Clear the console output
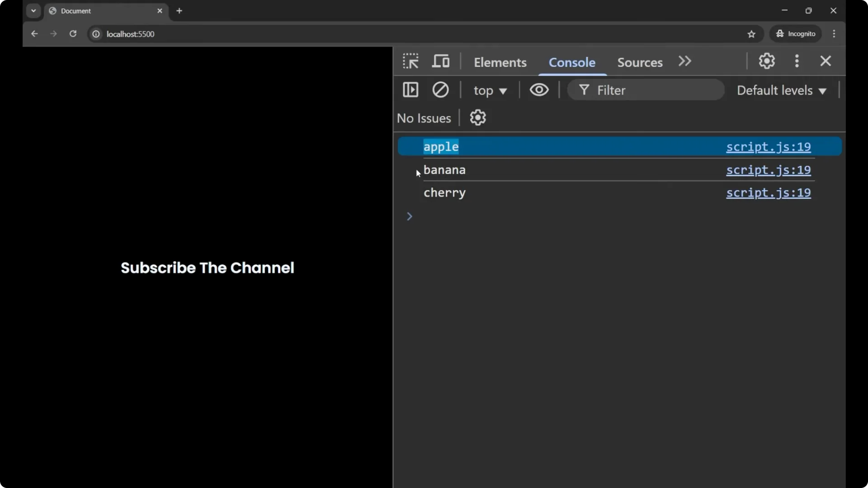Image resolution: width=868 pixels, height=488 pixels. (x=440, y=90)
